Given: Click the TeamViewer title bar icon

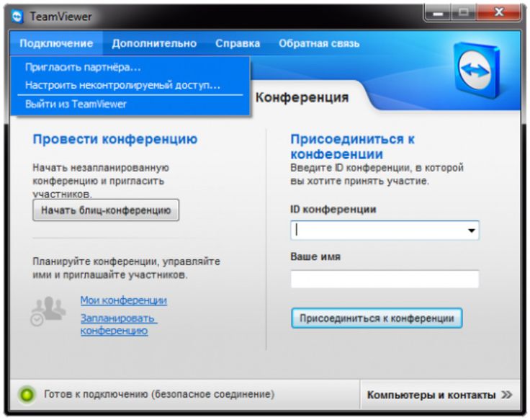Looking at the screenshot, I should (17, 17).
